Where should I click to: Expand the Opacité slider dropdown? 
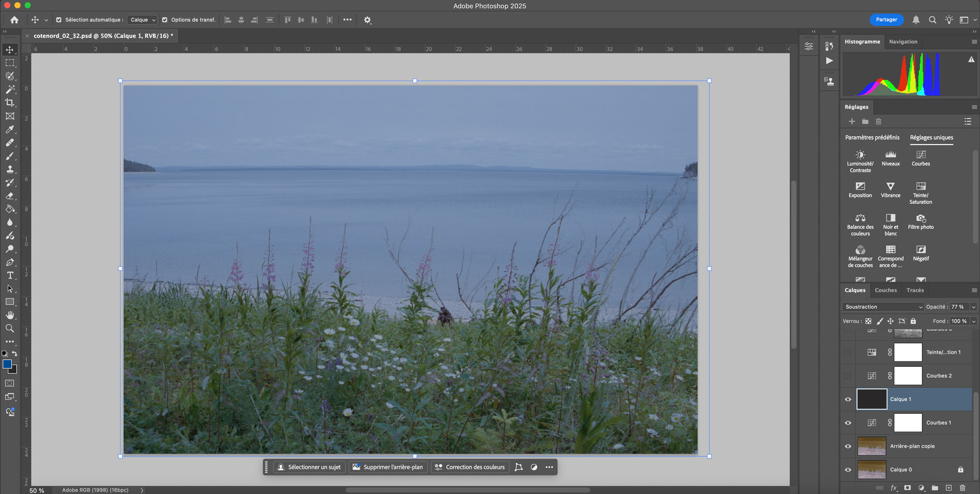(x=974, y=307)
